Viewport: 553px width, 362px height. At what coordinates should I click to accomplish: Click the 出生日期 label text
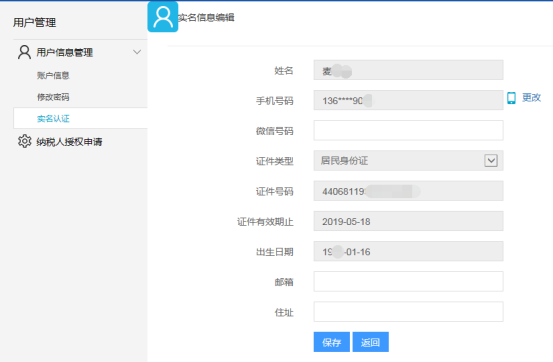pyautogui.click(x=274, y=252)
